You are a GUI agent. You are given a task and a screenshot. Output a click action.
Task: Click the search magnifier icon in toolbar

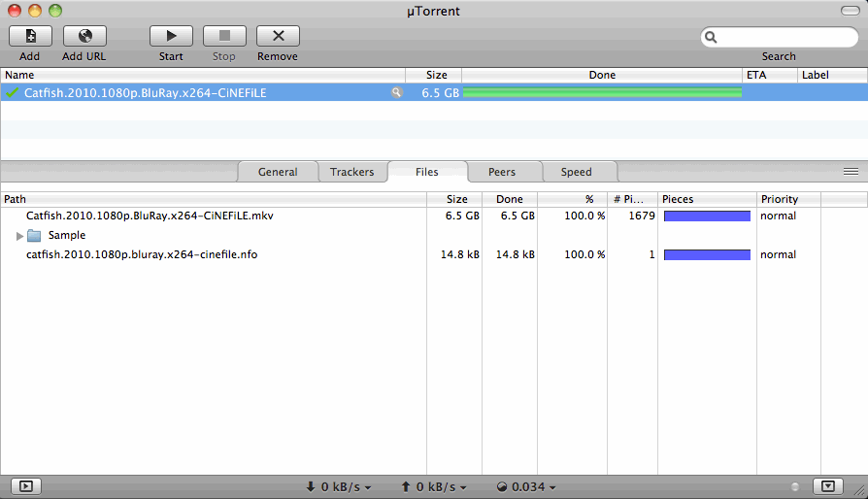click(x=711, y=37)
